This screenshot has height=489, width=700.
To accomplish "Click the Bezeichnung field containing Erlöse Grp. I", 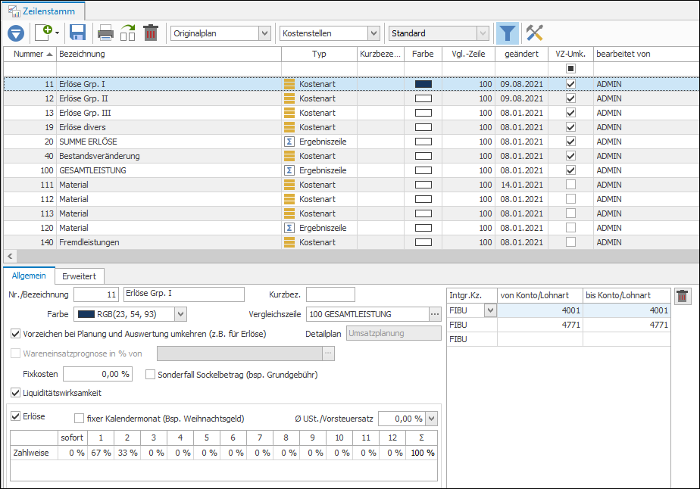I will 184,294.
